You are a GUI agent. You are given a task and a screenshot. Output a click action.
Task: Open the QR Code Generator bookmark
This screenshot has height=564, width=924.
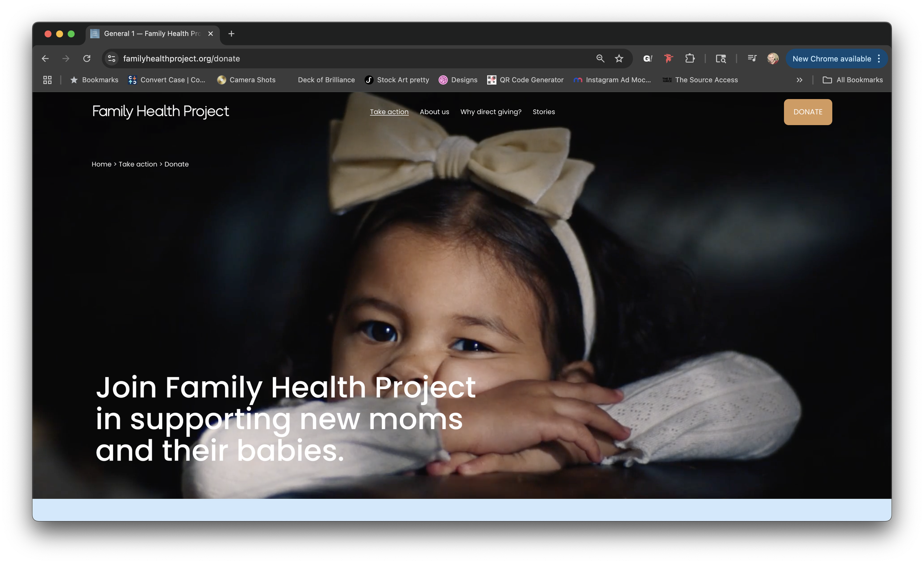(525, 80)
